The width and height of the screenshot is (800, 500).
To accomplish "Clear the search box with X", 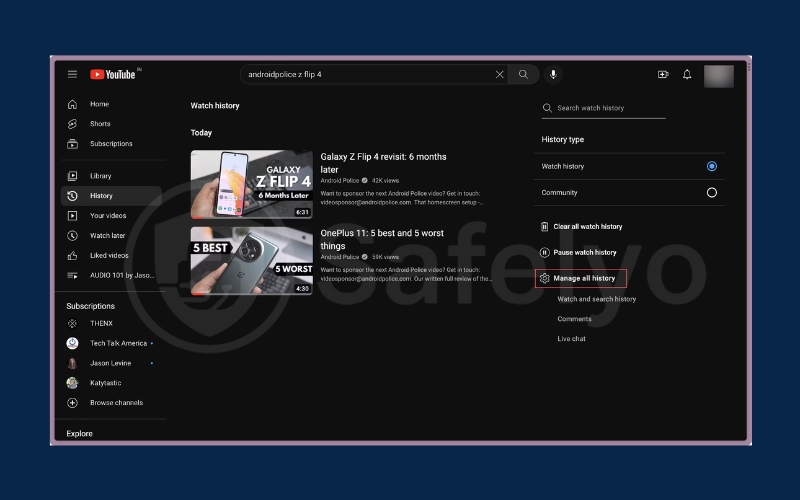I will 499,74.
